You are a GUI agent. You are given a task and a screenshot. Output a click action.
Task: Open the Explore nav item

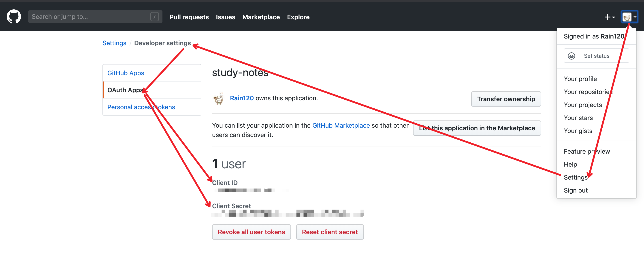pos(298,17)
